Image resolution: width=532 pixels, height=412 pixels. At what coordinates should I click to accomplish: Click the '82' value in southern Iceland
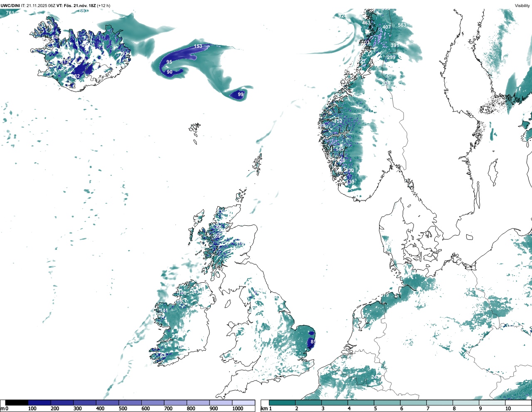coord(77,76)
